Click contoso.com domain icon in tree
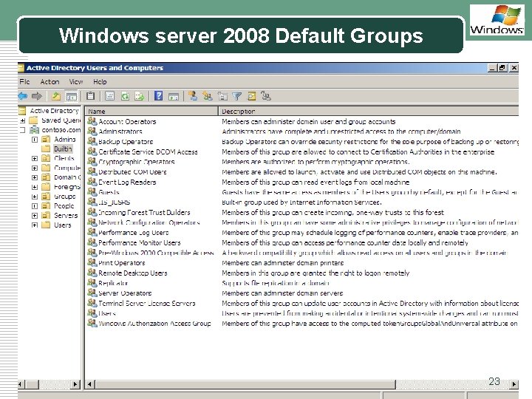The height and width of the screenshot is (399, 532). (x=34, y=129)
